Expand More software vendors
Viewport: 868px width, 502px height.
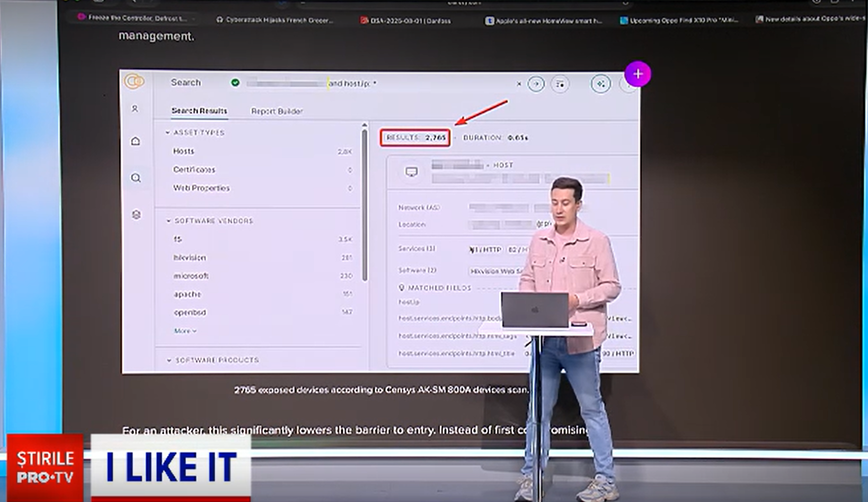coord(185,331)
